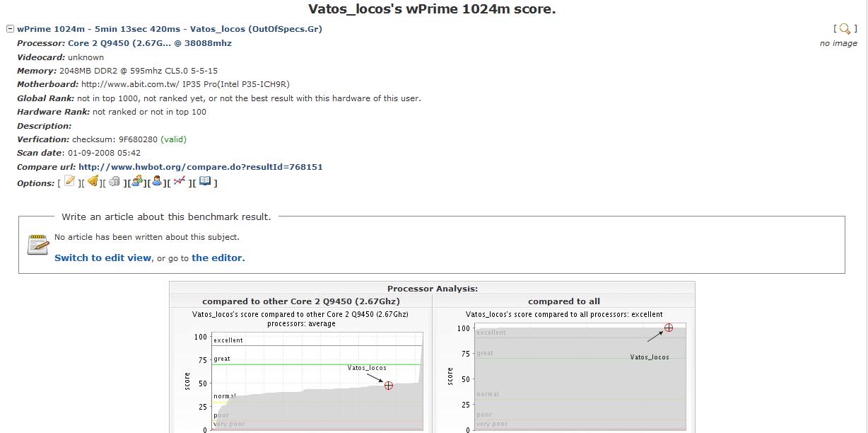Click the videocard 'unknown' value
This screenshot has width=868, height=433.
click(x=86, y=57)
